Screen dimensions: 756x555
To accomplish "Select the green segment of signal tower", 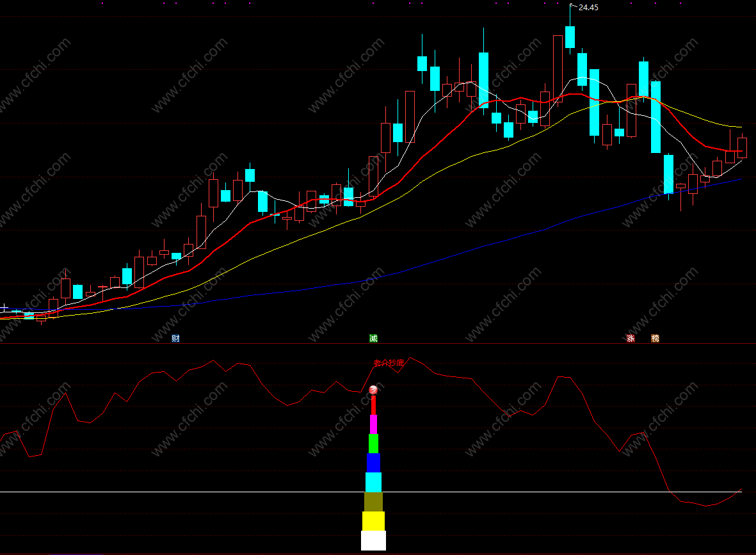I will tap(373, 444).
